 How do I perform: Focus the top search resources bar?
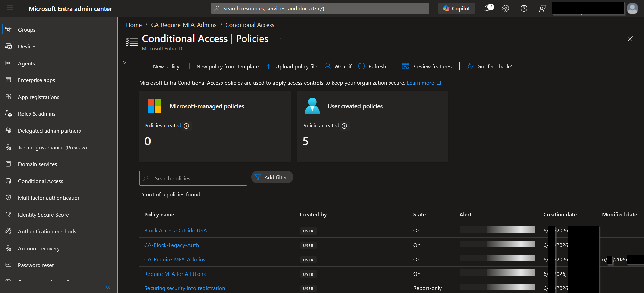[x=320, y=8]
